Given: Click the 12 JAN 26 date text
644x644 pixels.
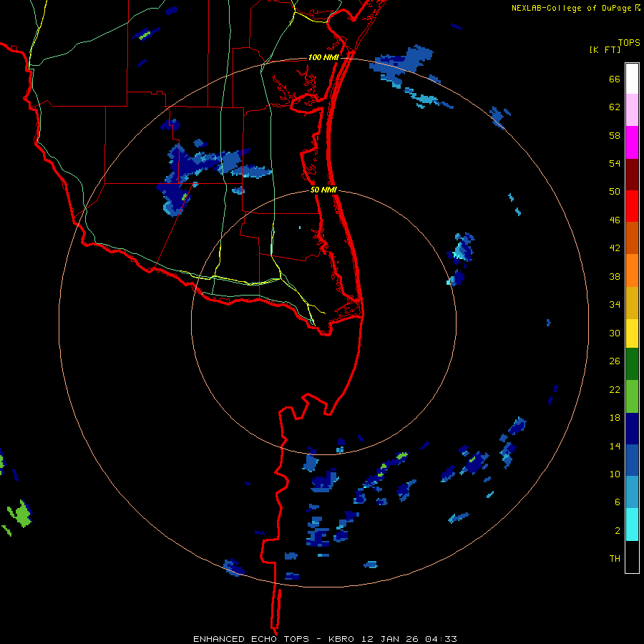Looking at the screenshot, I should point(391,639).
